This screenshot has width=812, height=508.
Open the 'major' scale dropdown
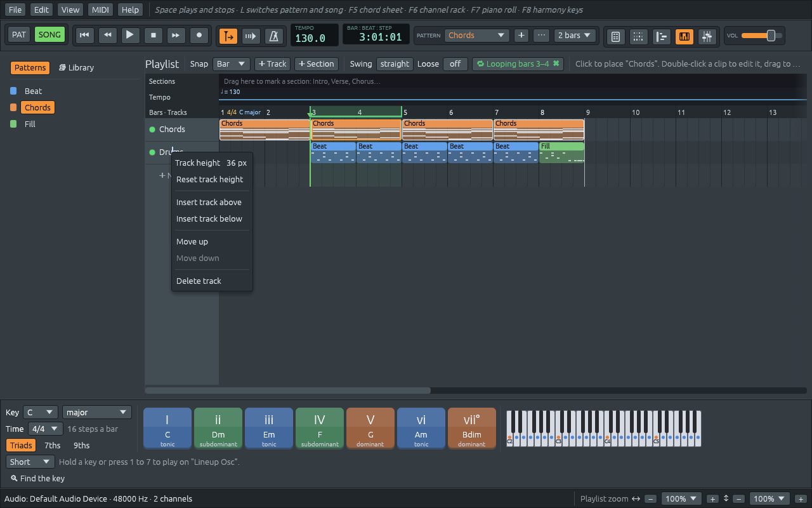click(97, 413)
